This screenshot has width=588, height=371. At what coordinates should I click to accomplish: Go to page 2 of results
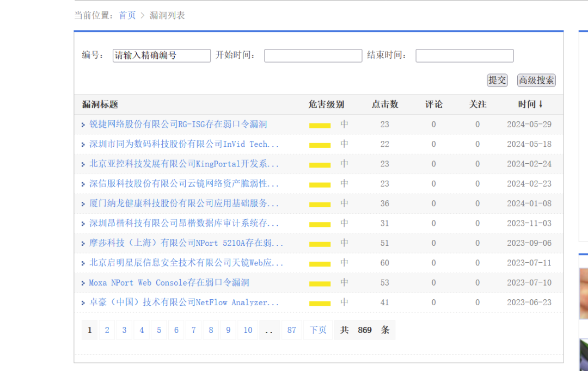point(107,330)
